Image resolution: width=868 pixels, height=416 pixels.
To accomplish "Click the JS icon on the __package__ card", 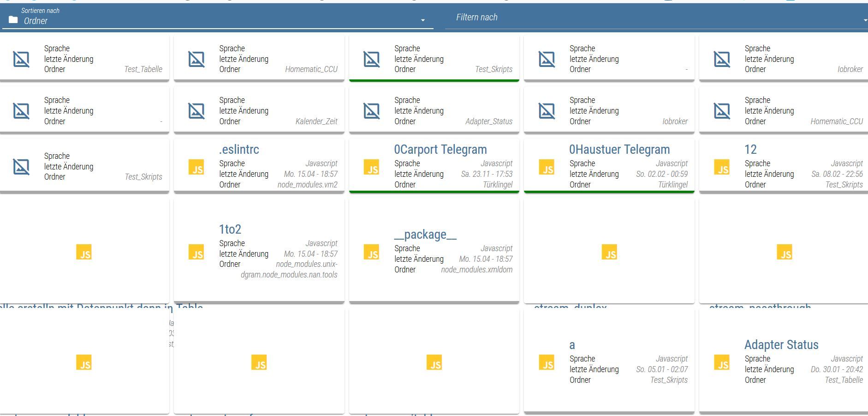I will pyautogui.click(x=371, y=252).
